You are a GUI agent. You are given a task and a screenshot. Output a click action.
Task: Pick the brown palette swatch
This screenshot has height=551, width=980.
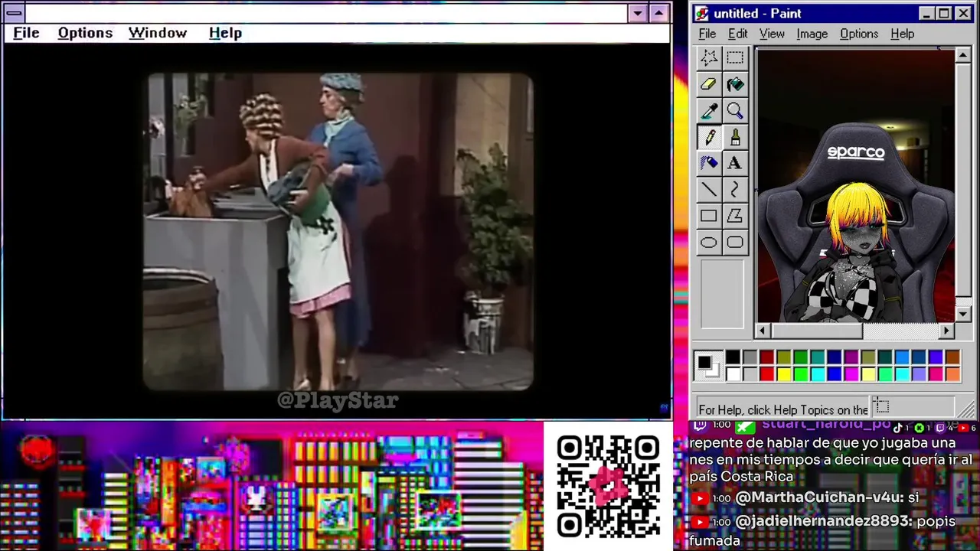[952, 357]
